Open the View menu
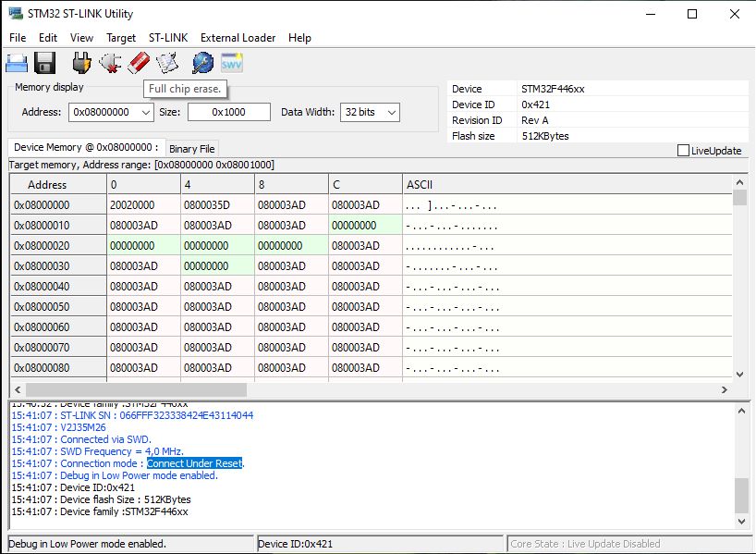The width and height of the screenshot is (756, 554). pos(81,38)
